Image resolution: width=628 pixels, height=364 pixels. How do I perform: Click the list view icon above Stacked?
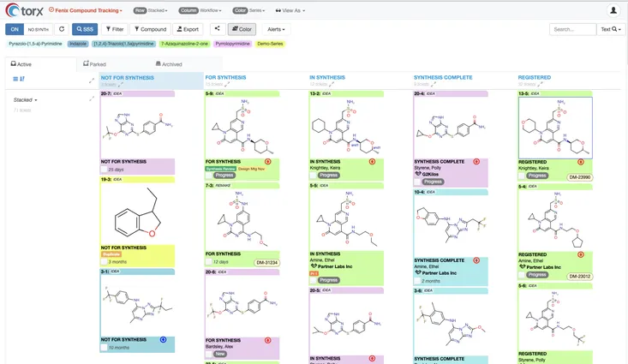[15, 79]
